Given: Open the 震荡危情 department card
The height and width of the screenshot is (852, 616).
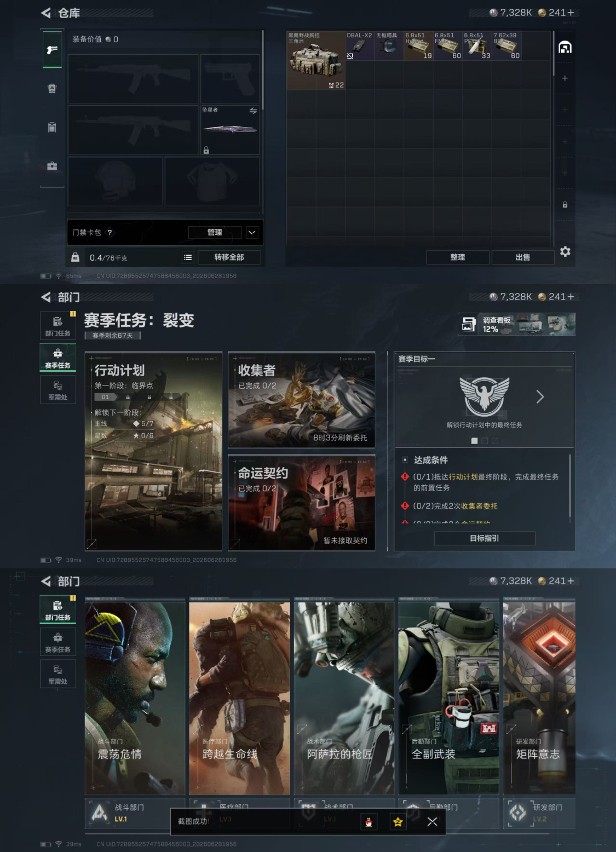Looking at the screenshot, I should pyautogui.click(x=135, y=696).
